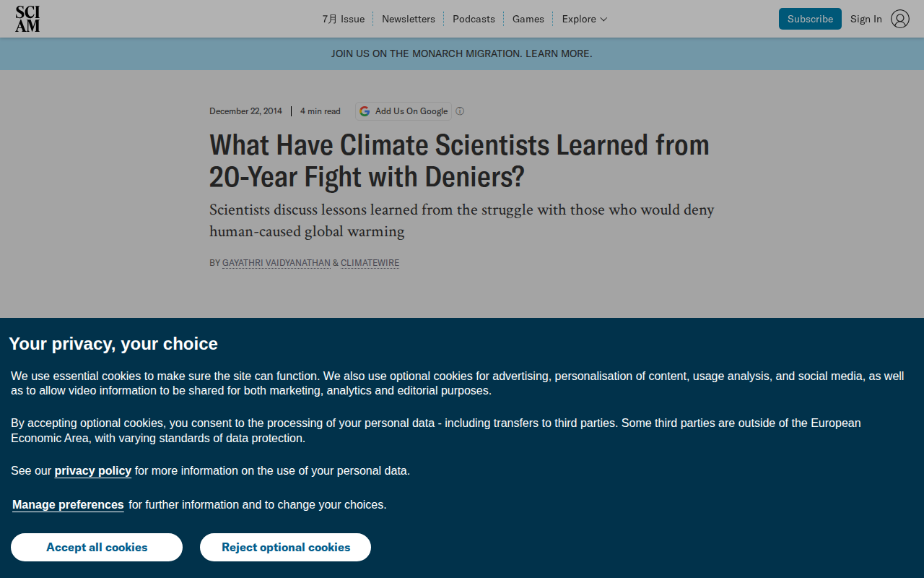Open author Gayathri Vaidyanathan's page
This screenshot has width=924, height=578.
pos(276,263)
